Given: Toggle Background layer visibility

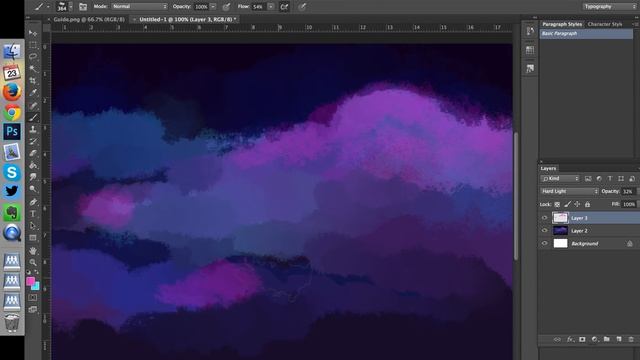Looking at the screenshot, I should pos(544,244).
